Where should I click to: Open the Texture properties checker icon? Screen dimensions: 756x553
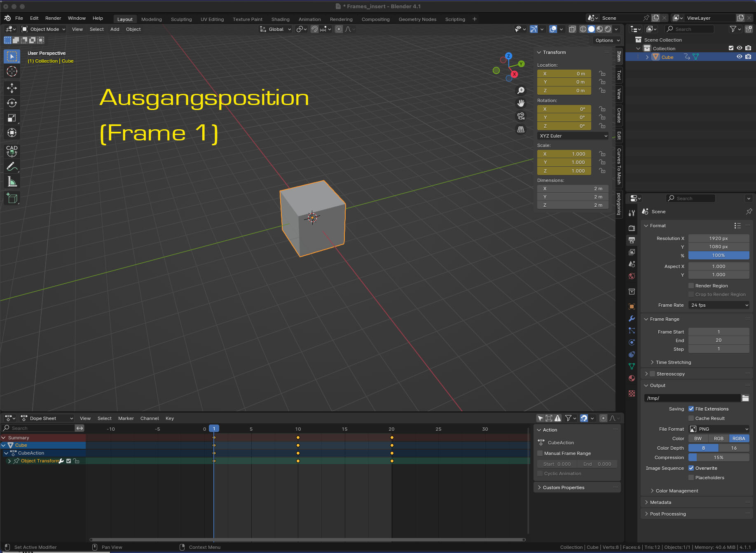(x=632, y=394)
